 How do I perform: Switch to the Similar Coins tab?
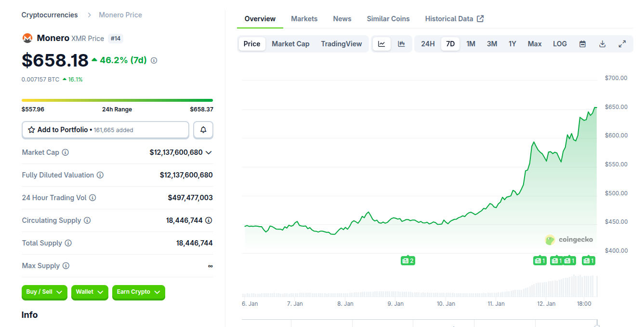tap(388, 19)
